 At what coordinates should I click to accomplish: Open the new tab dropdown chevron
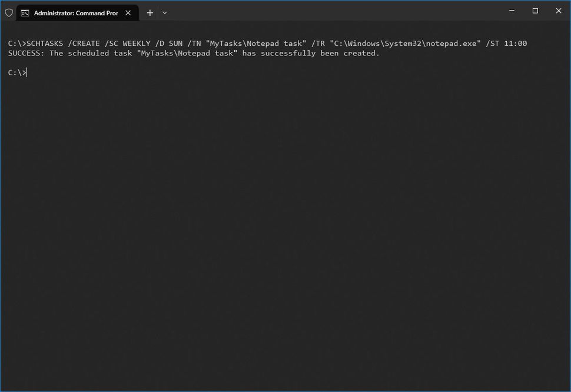coord(165,12)
